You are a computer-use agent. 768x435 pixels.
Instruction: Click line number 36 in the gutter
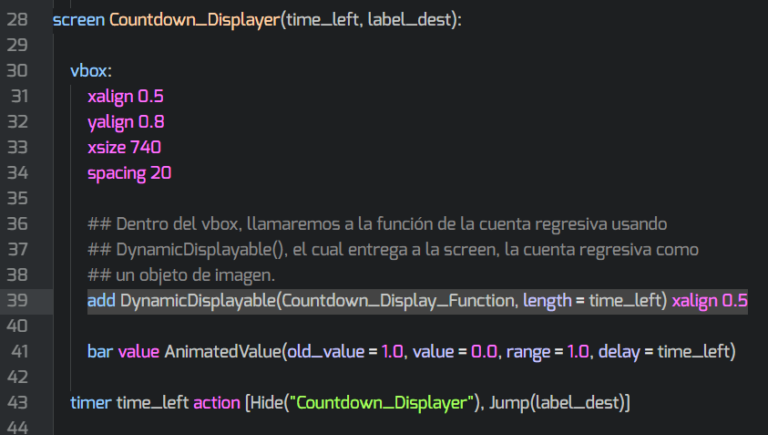(x=17, y=224)
